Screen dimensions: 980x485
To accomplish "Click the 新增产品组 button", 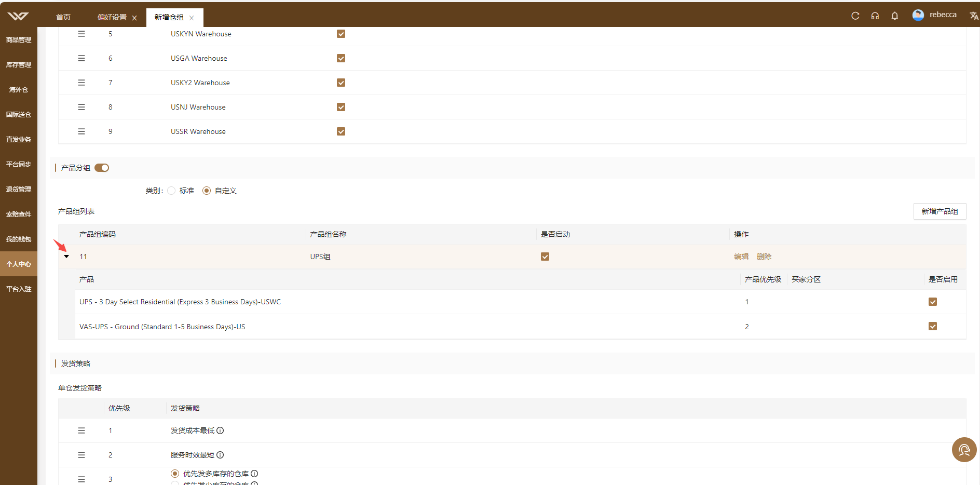I will pos(940,211).
